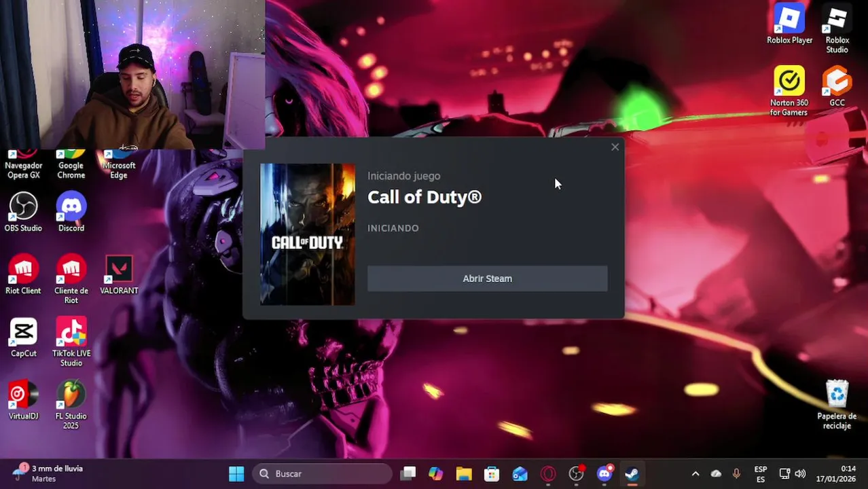Select VALORANT desktop icon
Viewport: 868px width, 489px height.
(119, 274)
